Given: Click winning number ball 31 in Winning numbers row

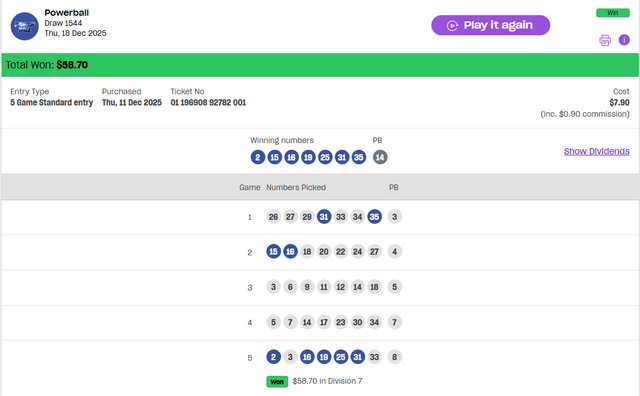Looking at the screenshot, I should point(342,157).
